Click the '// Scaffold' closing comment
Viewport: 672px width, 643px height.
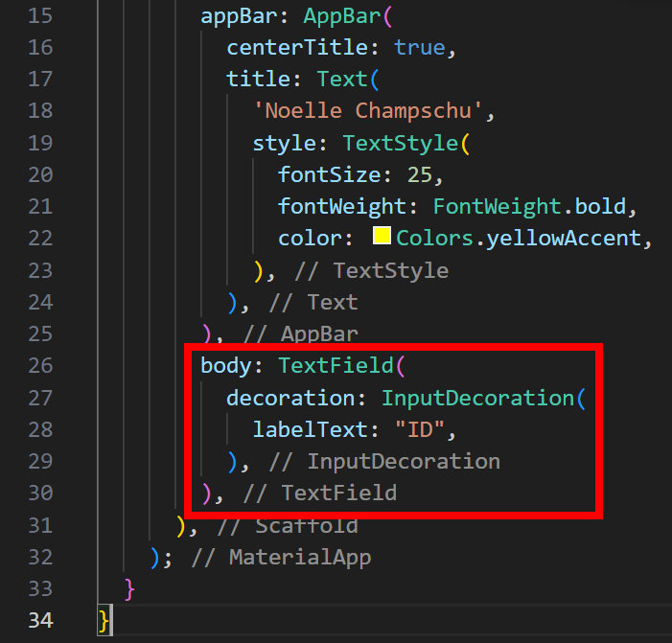[288, 526]
